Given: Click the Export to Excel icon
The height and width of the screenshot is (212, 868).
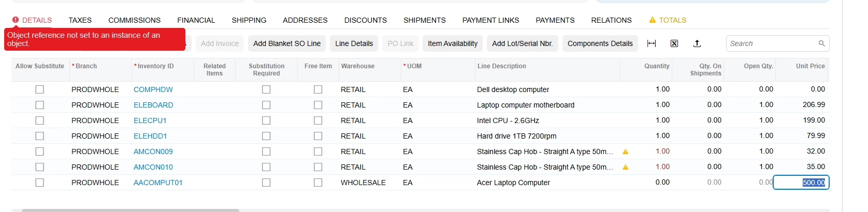Looking at the screenshot, I should coord(674,43).
